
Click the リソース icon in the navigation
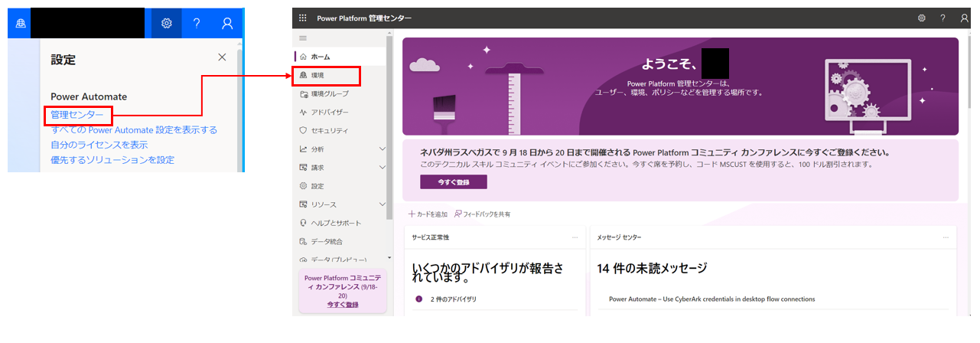coord(304,204)
